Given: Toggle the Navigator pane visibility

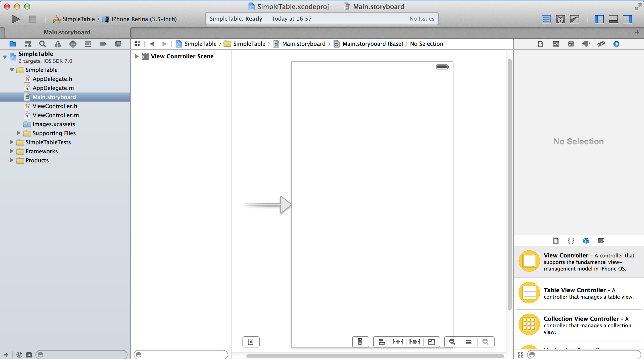Looking at the screenshot, I should (599, 19).
